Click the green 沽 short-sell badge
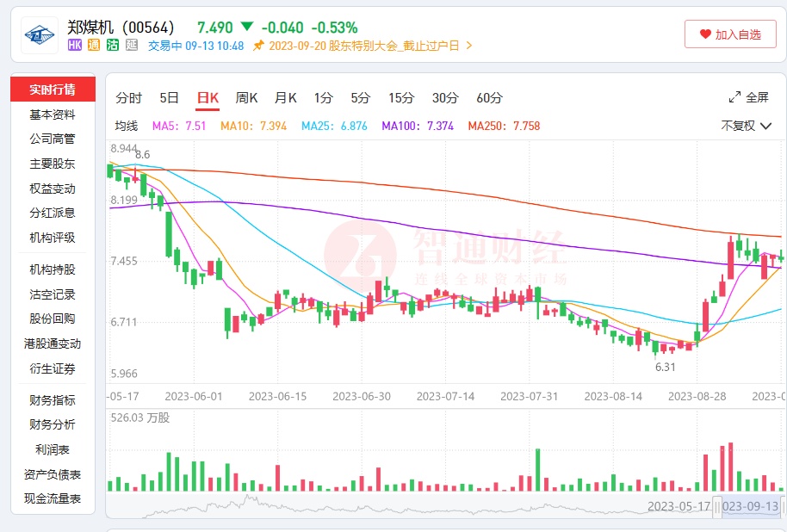Viewport: 787px width, 532px height. tap(112, 46)
